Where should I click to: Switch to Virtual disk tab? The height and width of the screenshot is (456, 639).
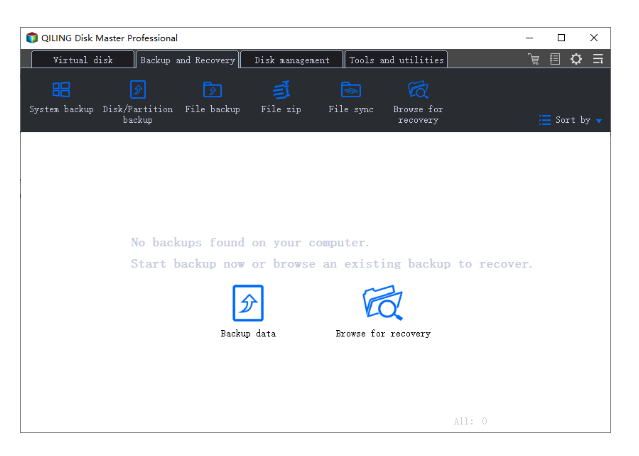point(83,60)
